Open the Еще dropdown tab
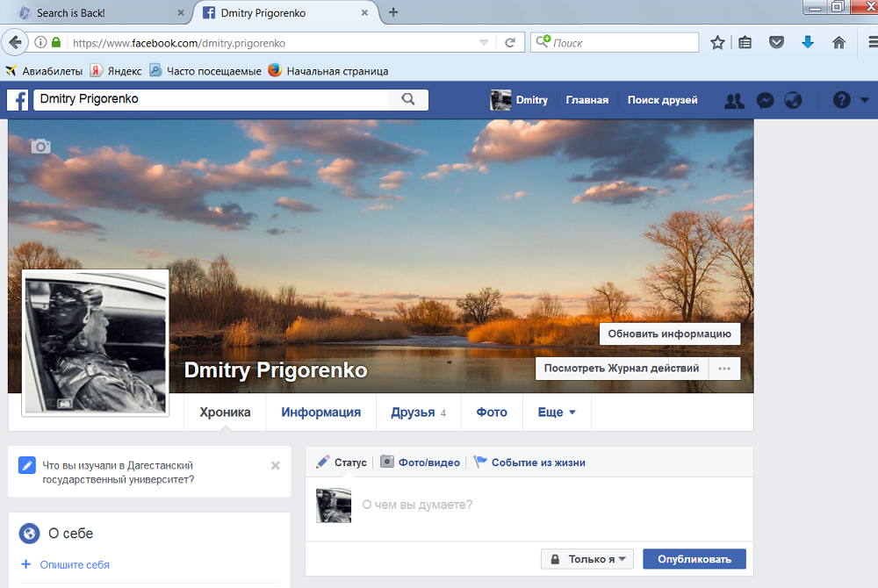Image resolution: width=878 pixels, height=588 pixels. tap(557, 412)
